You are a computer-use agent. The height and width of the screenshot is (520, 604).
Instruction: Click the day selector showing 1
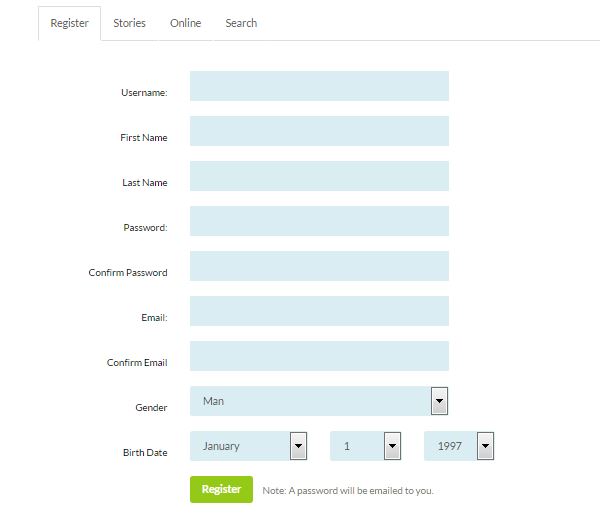click(366, 446)
